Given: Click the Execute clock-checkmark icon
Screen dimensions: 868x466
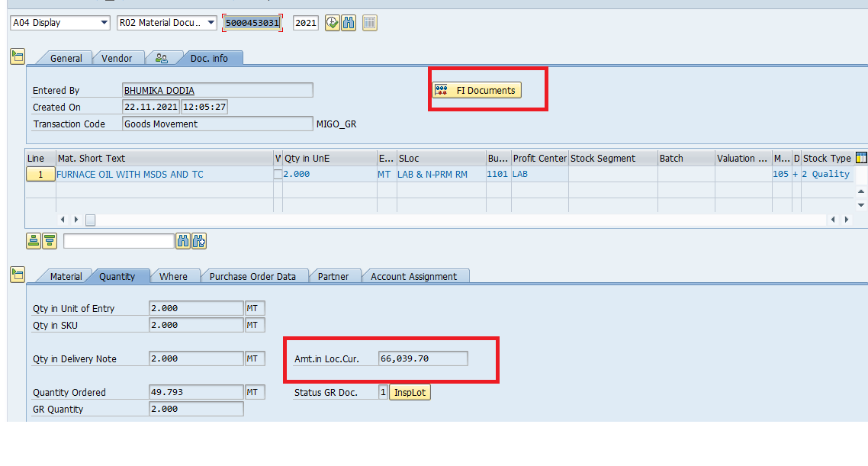Looking at the screenshot, I should (x=332, y=23).
